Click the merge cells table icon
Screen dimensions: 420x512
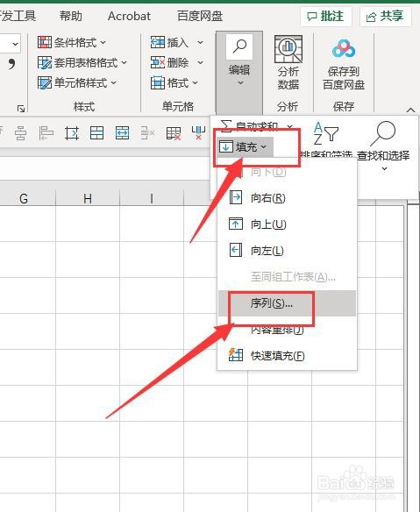pyautogui.click(x=96, y=133)
